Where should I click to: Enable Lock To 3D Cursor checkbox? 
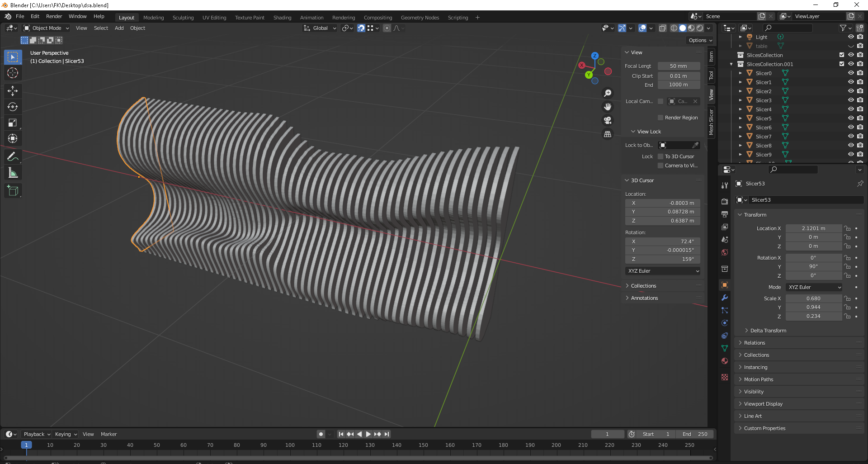[660, 156]
